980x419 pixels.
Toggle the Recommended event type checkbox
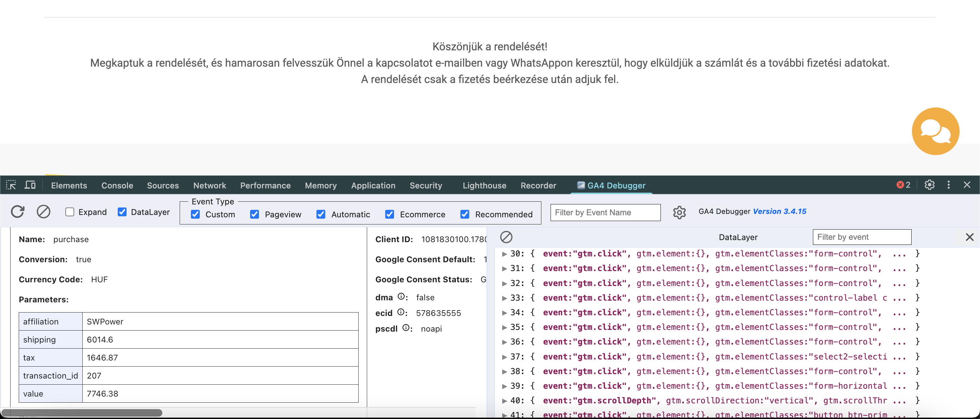coord(465,215)
